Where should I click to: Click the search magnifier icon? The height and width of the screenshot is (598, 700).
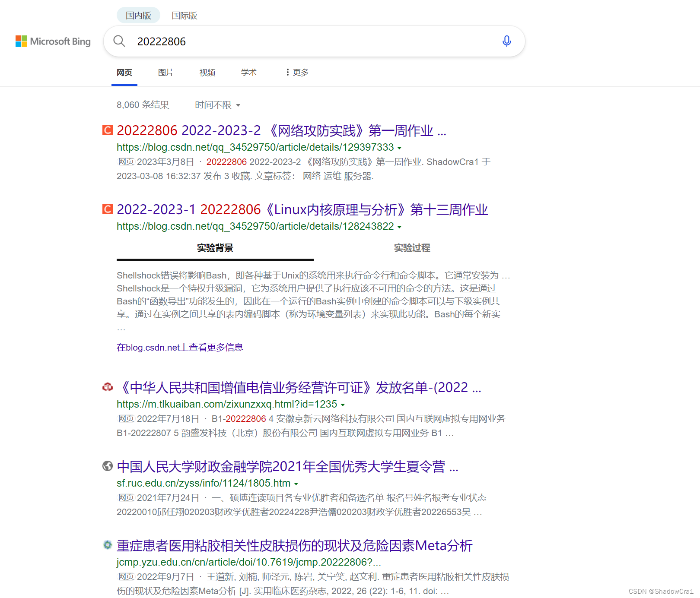point(119,41)
